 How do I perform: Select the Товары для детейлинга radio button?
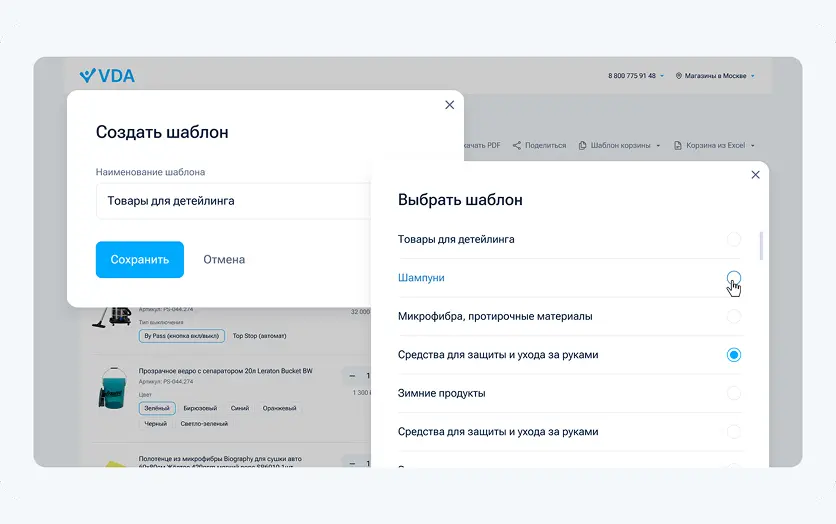[x=734, y=239]
